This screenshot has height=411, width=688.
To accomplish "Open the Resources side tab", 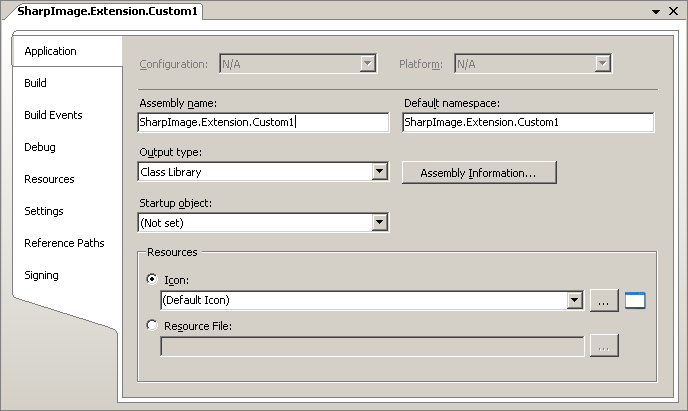I will (x=49, y=179).
